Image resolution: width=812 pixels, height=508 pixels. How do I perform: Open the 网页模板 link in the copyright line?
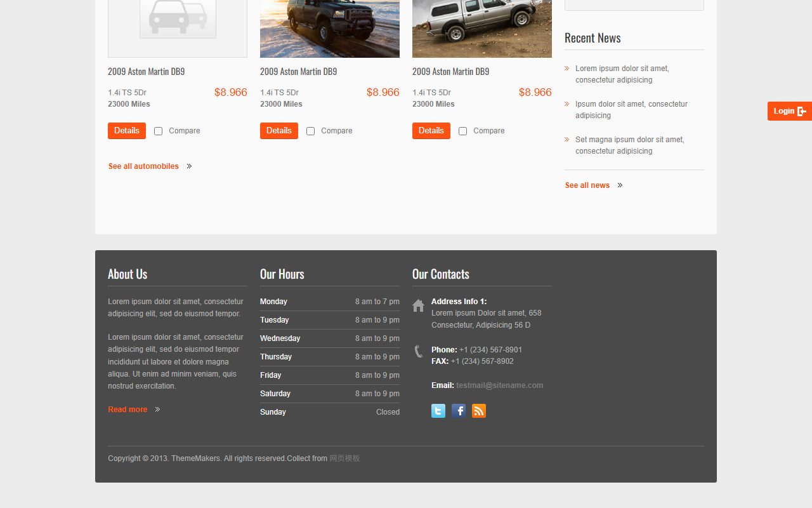[x=344, y=458]
